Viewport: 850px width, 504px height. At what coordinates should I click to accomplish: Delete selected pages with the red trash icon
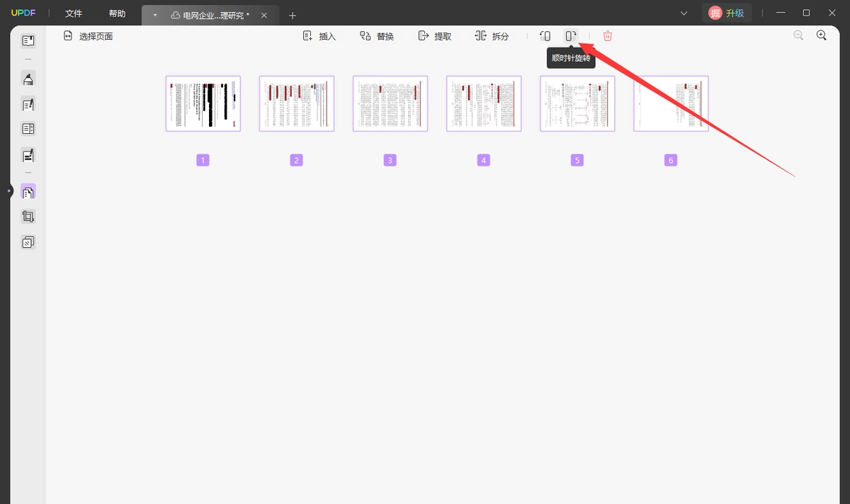[608, 36]
